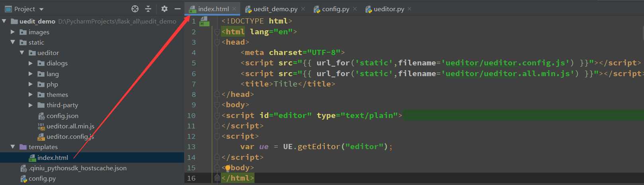The height and width of the screenshot is (185, 644).
Task: Click the php folder icon
Action: 41,84
